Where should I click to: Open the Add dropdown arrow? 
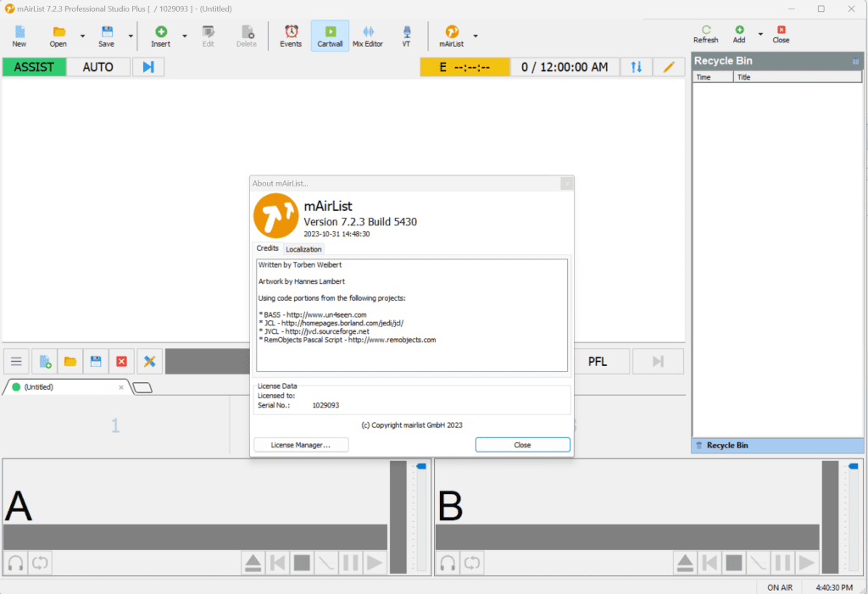759,35
